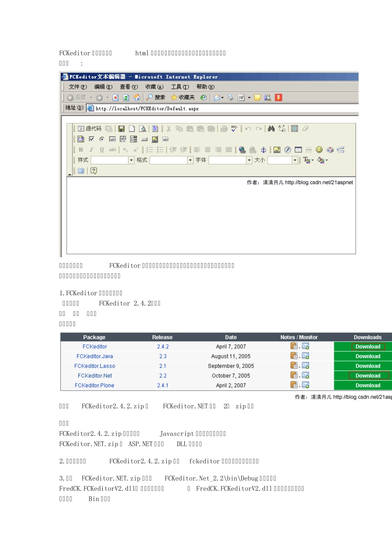392x555 pixels.
Task: Open the 查看(V) menu
Action: (129, 87)
